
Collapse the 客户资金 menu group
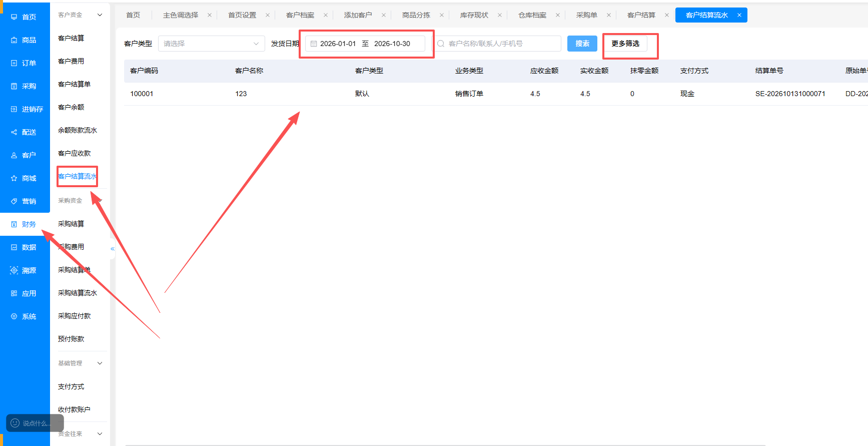(x=100, y=15)
